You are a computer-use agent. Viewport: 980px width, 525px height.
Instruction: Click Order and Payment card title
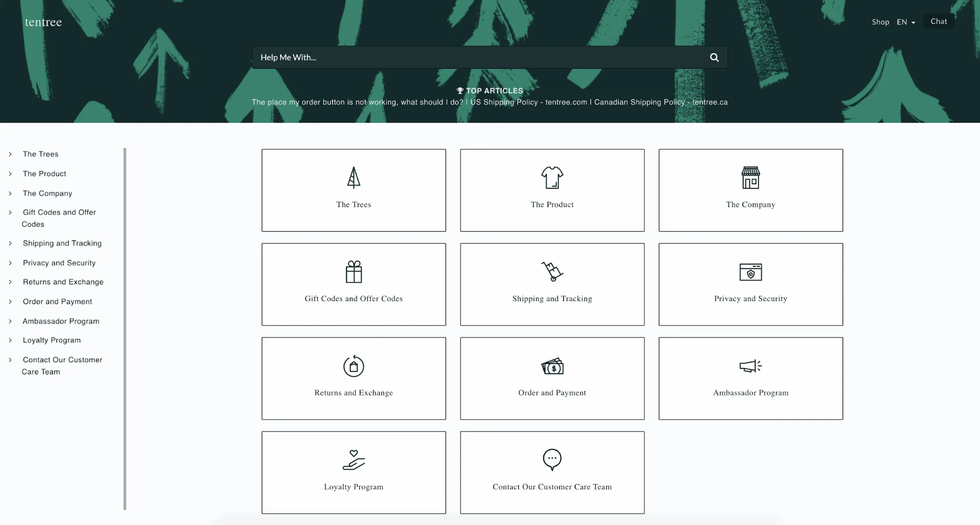(552, 393)
